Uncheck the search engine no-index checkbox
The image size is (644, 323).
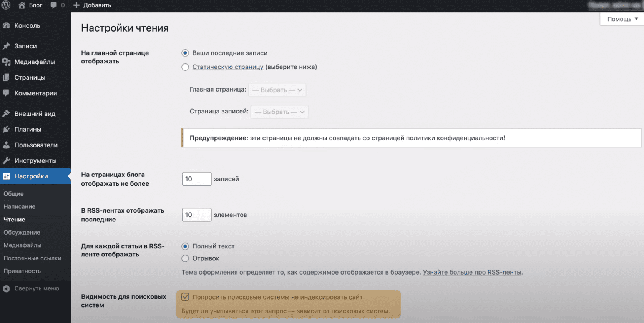coord(185,297)
